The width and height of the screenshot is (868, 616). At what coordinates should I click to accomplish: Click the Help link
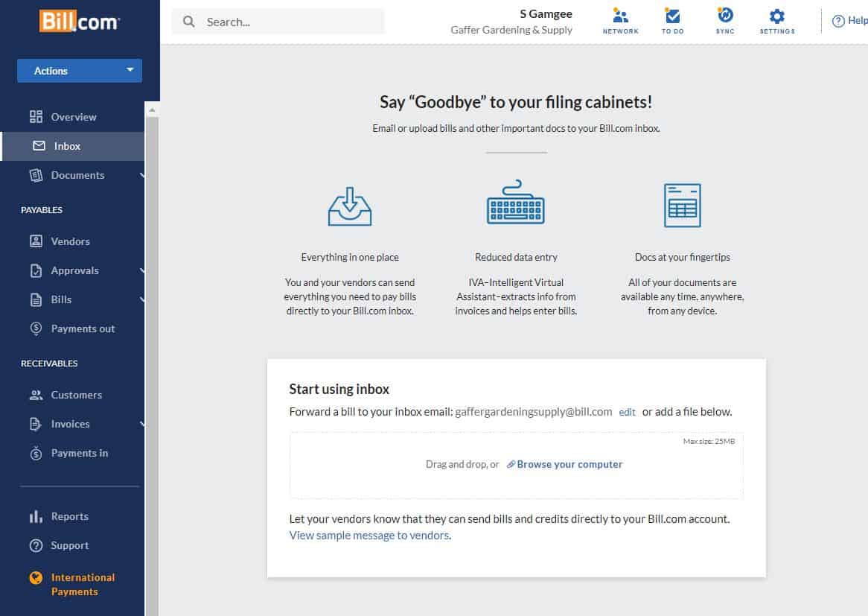coord(858,21)
